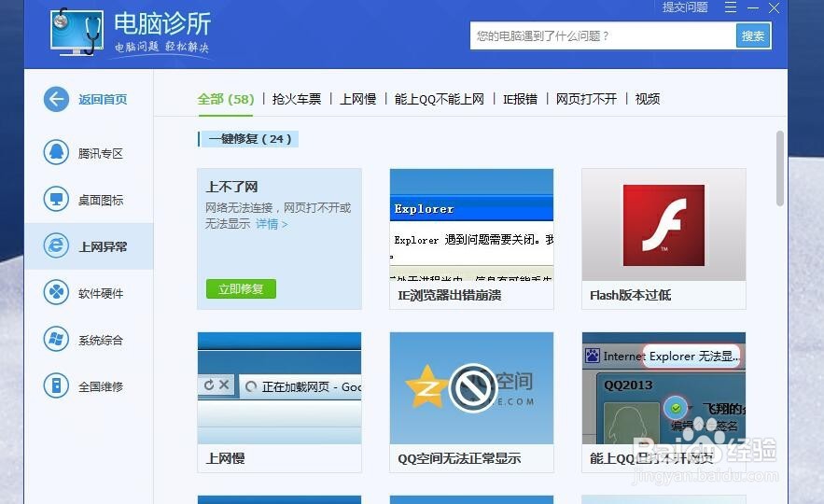
Task: Select the 能上QQ不能上网 tab
Action: (x=440, y=99)
